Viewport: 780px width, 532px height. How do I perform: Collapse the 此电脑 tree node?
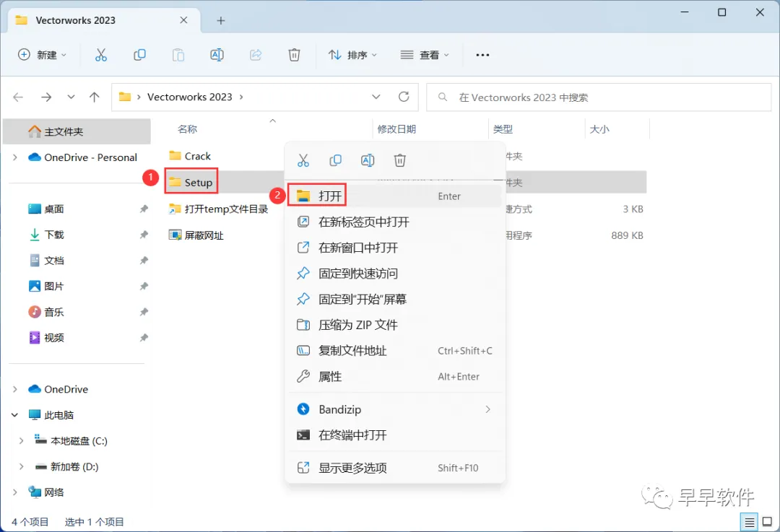15,415
